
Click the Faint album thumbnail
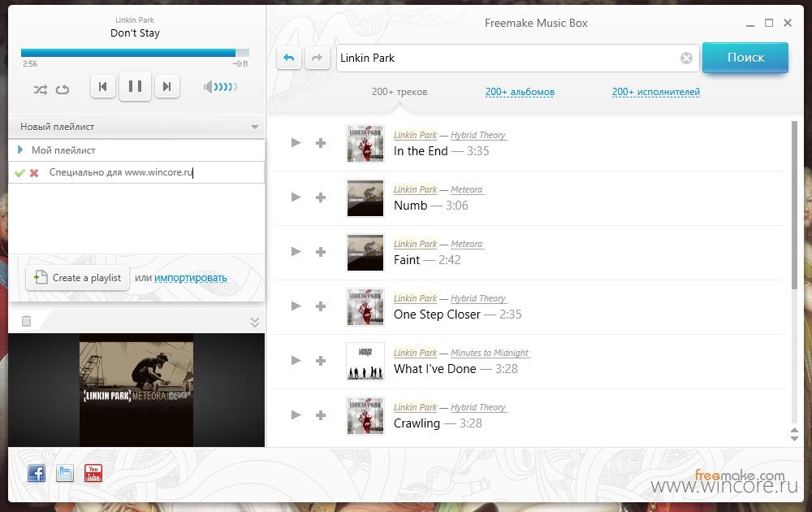pyautogui.click(x=365, y=253)
